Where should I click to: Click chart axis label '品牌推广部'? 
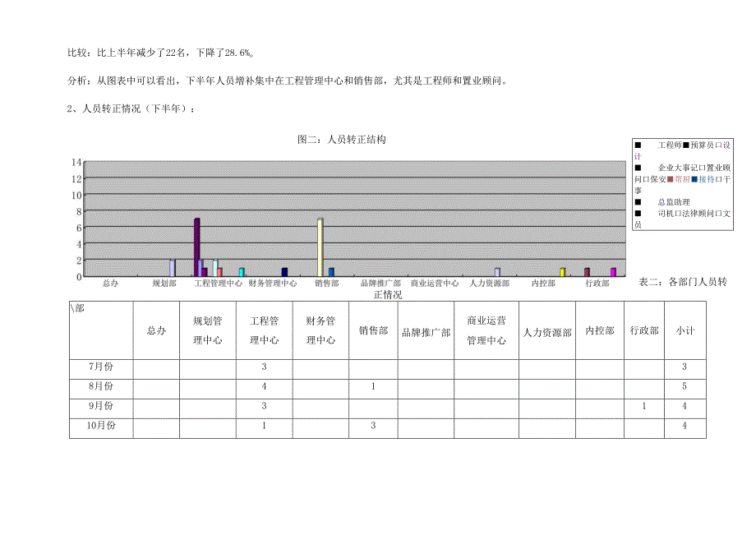(x=381, y=284)
